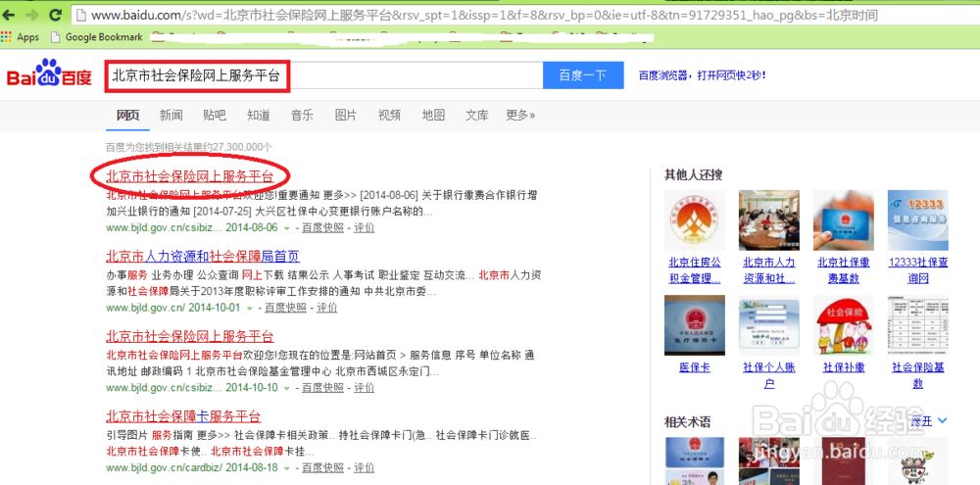The height and width of the screenshot is (485, 980).
Task: Switch to the 地图 tab
Action: click(x=433, y=115)
